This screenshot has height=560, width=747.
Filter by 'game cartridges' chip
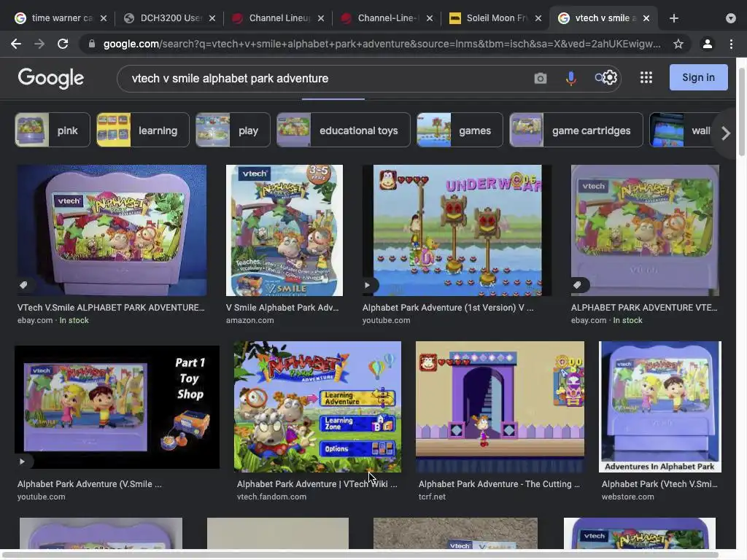pos(576,130)
